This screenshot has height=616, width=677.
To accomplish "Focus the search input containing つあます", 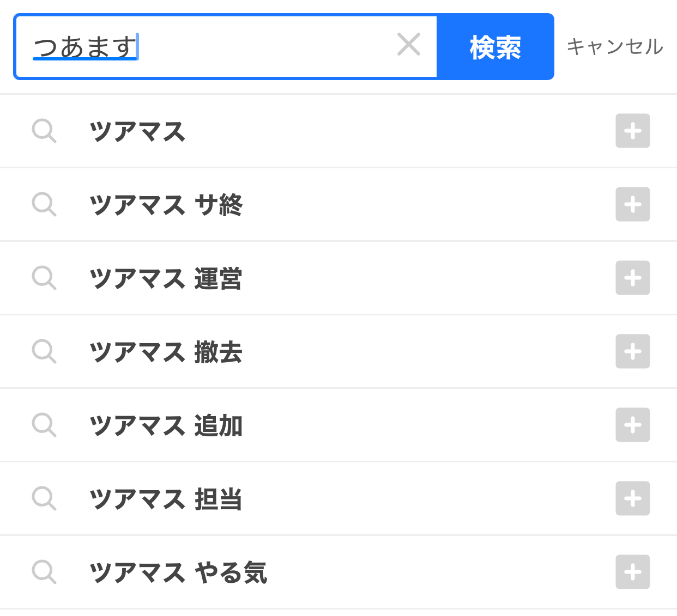I will click(226, 47).
